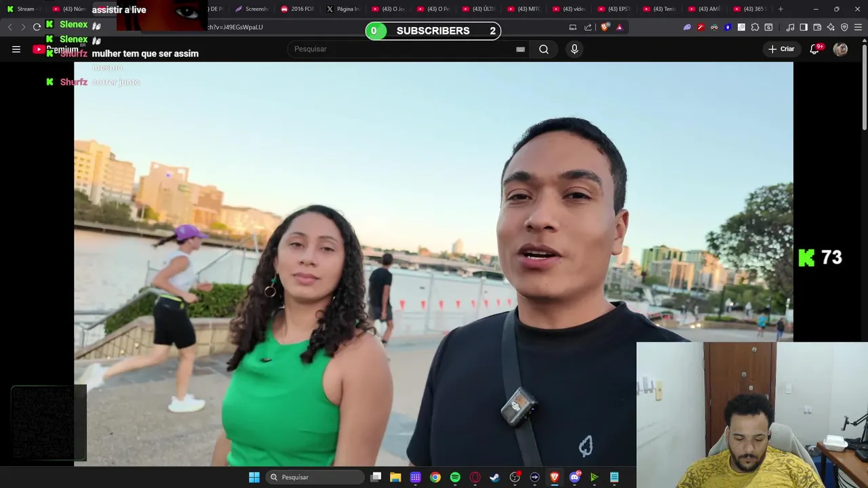Open the Brave VPN shield icon
The height and width of the screenshot is (488, 868).
[844, 27]
